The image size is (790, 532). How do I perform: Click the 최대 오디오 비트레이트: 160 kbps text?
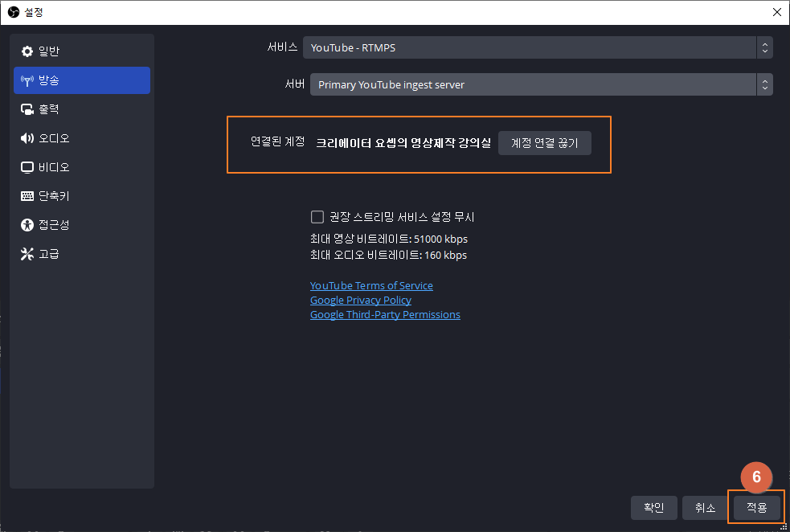point(388,255)
